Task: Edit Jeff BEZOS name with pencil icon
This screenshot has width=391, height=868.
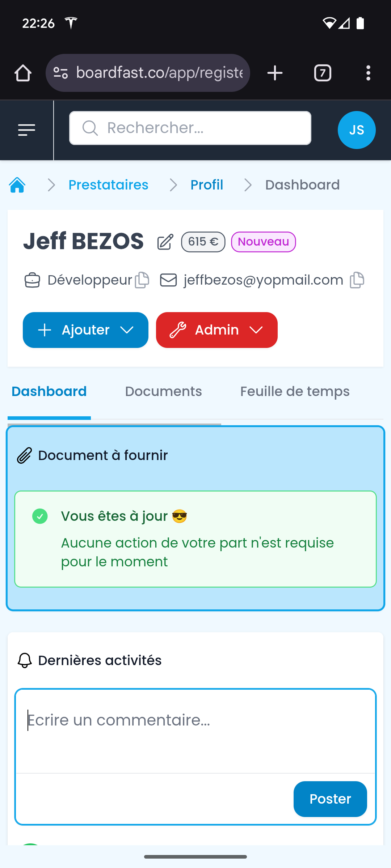Action: click(x=165, y=242)
